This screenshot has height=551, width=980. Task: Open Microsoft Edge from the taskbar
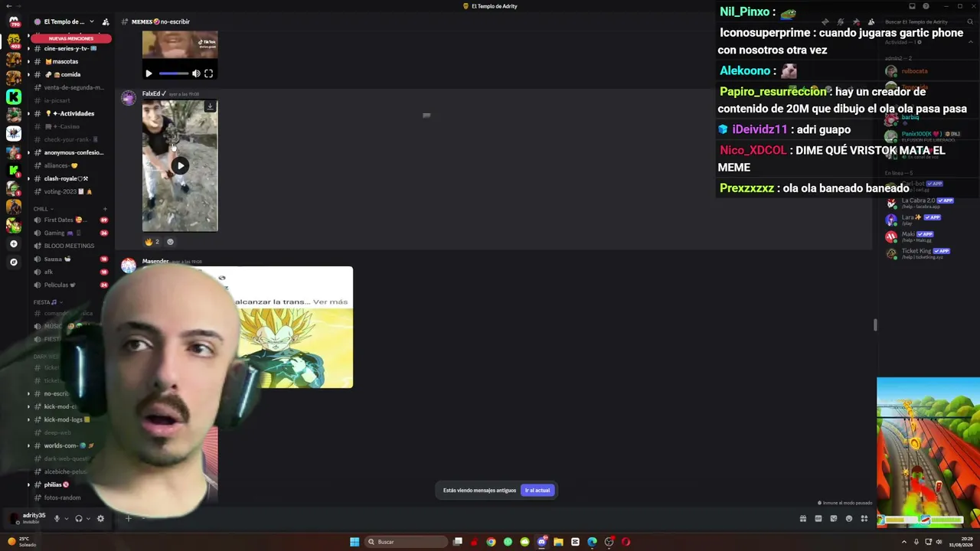(592, 542)
